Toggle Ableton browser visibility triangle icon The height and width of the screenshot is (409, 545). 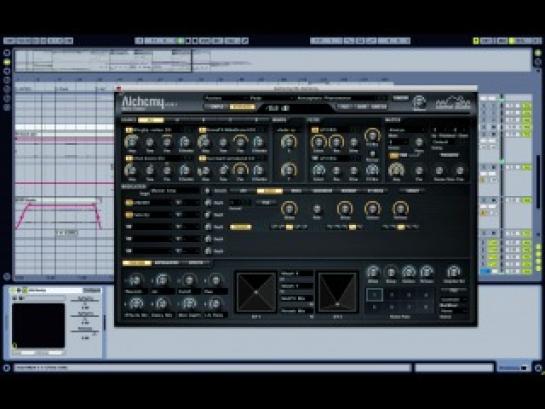pyautogui.click(x=7, y=53)
